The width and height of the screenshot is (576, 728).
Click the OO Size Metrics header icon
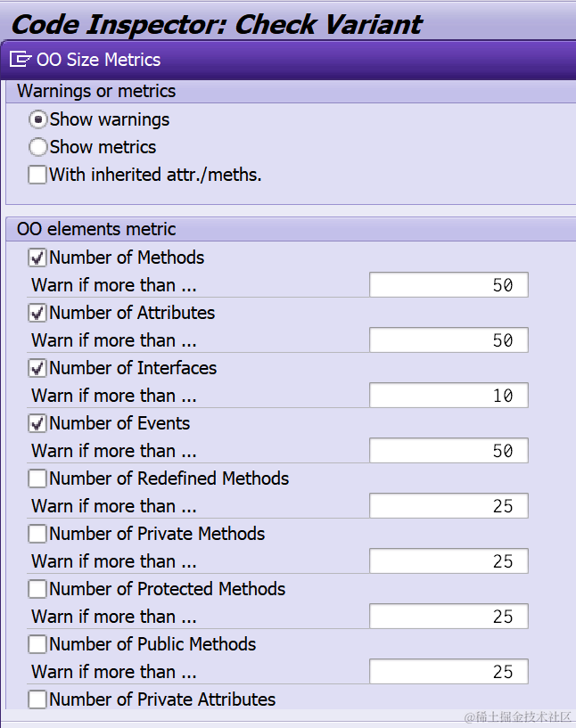[20, 60]
